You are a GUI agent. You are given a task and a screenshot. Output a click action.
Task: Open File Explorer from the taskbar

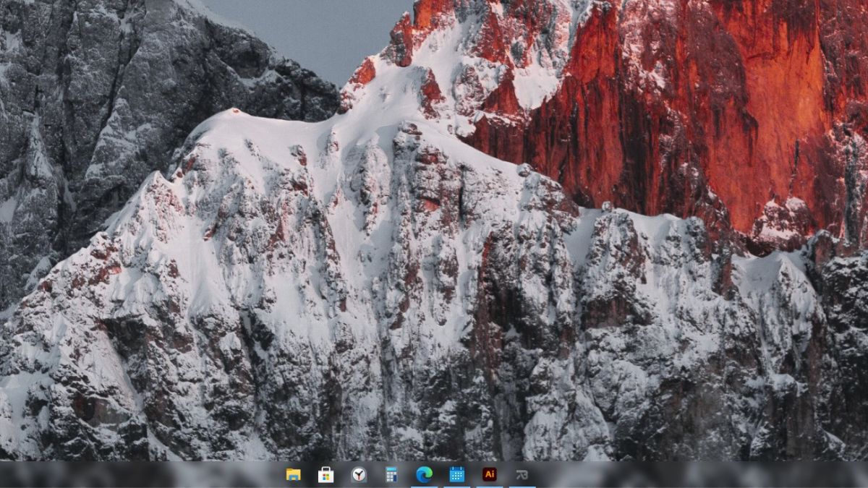pyautogui.click(x=293, y=475)
